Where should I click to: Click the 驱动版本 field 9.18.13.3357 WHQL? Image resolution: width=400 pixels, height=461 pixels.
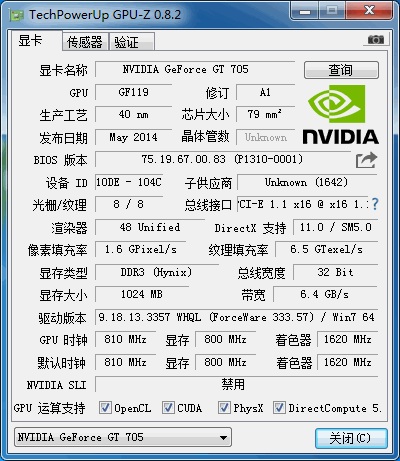coord(237,317)
